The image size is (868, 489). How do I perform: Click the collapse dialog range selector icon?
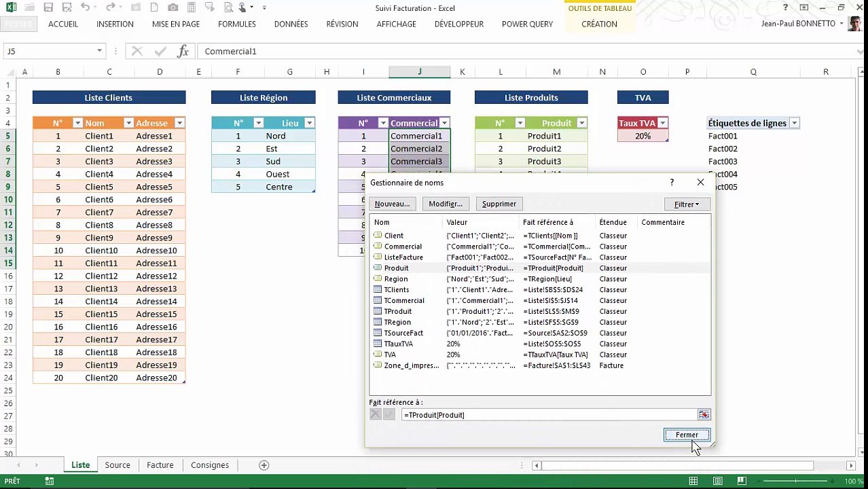click(x=704, y=414)
